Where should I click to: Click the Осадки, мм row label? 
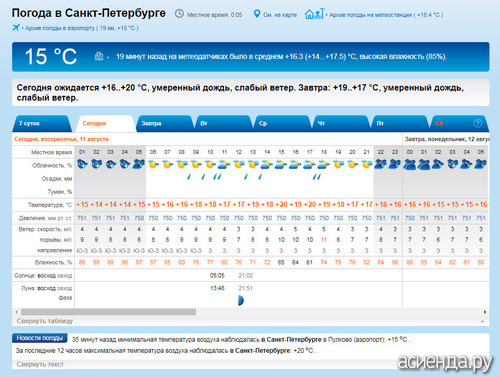click(x=57, y=179)
